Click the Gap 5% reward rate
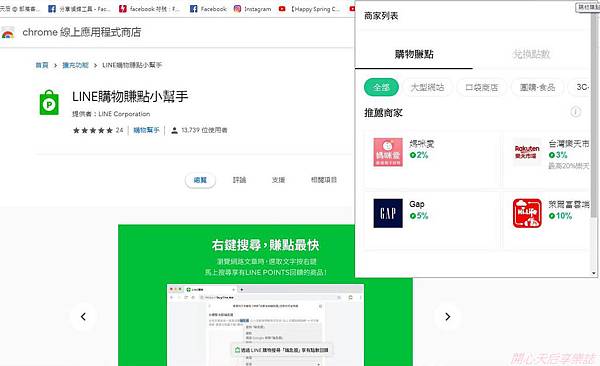Viewport: 600px width, 366px height. pyautogui.click(x=419, y=216)
